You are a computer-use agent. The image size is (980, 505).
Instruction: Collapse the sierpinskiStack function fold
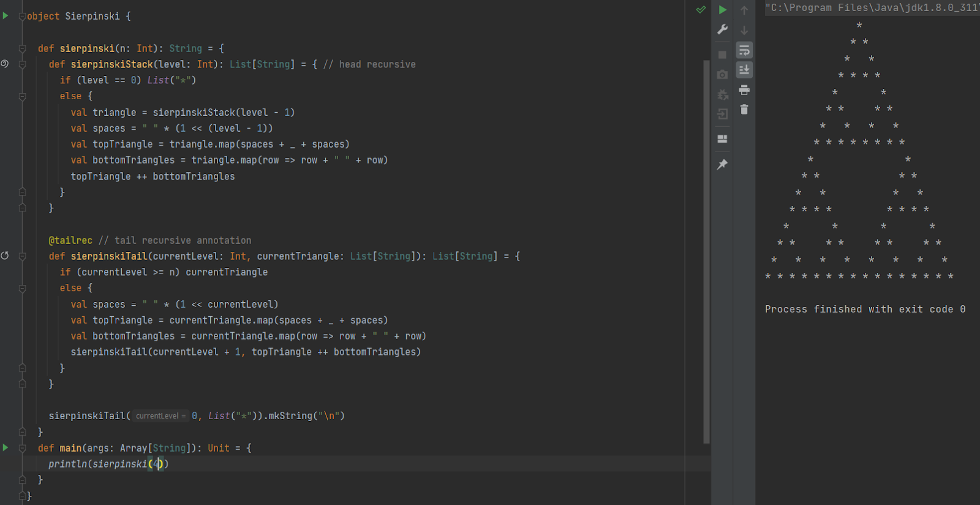22,64
